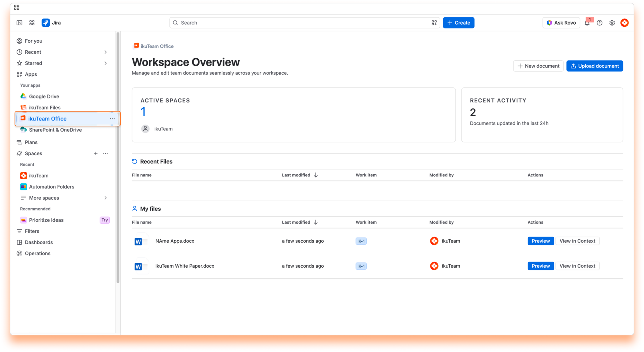Click New document
The height and width of the screenshot is (352, 644).
538,66
